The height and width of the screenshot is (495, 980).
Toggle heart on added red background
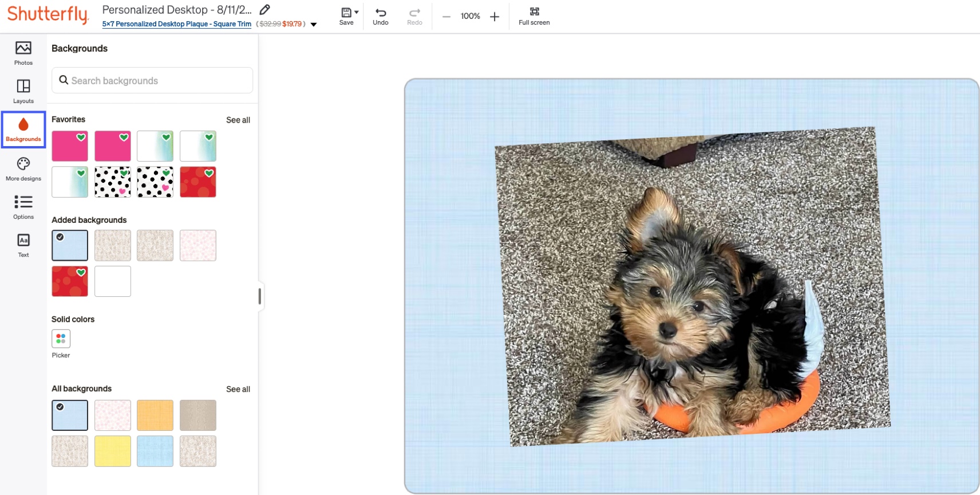point(81,273)
